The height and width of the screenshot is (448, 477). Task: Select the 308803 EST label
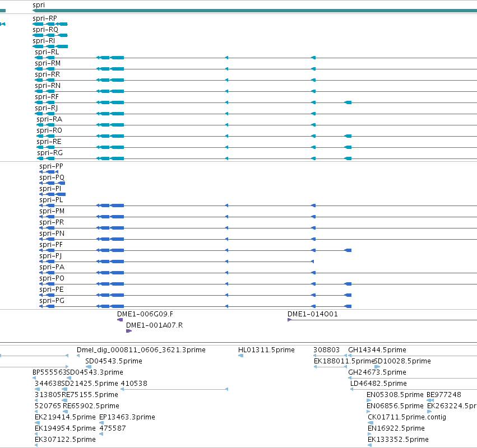[326, 350]
